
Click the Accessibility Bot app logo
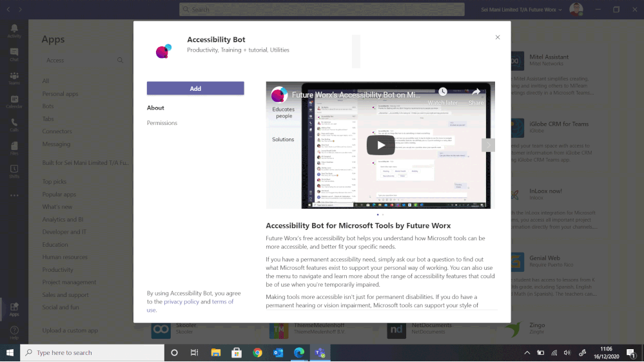pyautogui.click(x=164, y=51)
